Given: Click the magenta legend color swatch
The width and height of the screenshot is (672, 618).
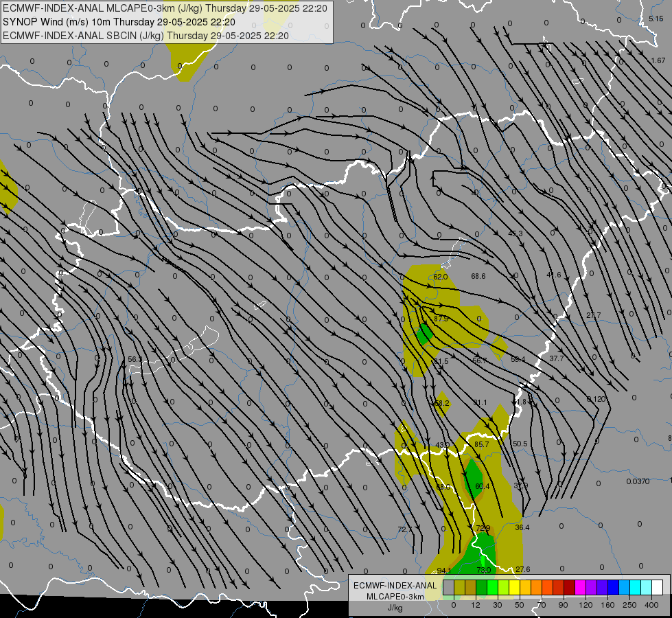Looking at the screenshot, I should tap(581, 588).
